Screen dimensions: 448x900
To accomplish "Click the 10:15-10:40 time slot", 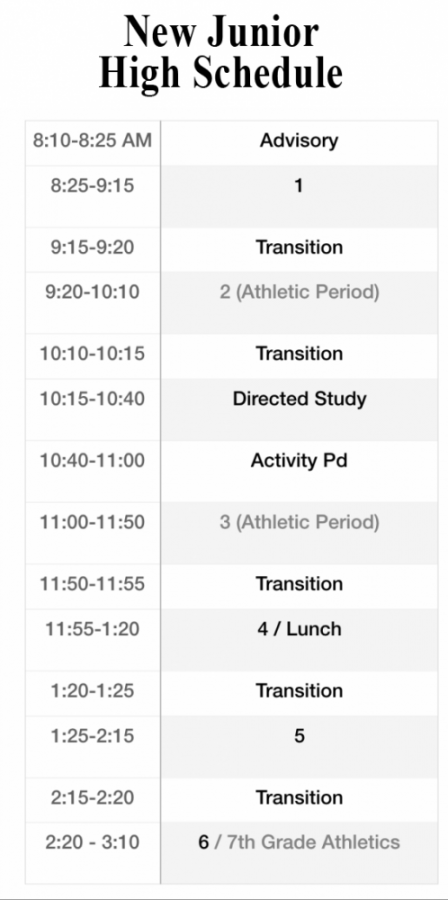I will 92,399.
